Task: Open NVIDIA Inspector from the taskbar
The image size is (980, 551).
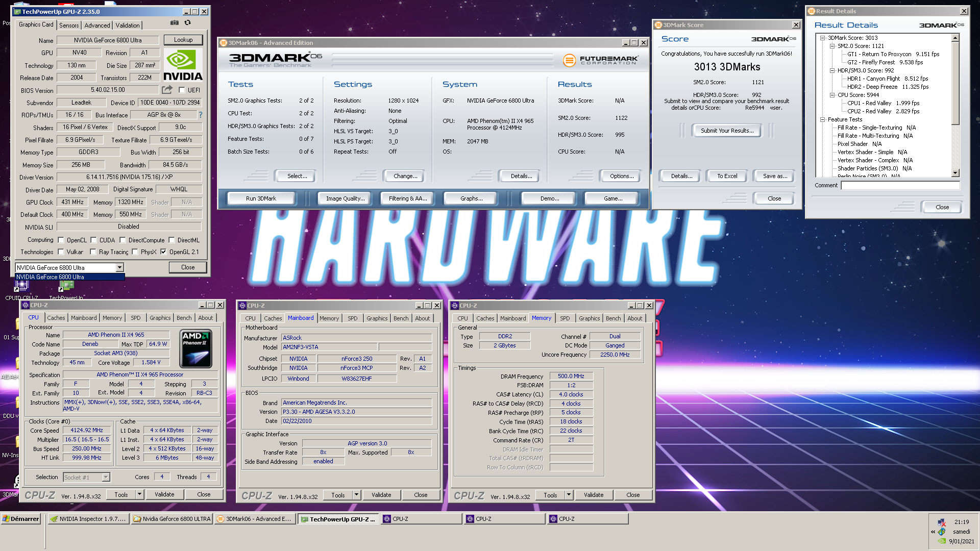Action: point(88,519)
